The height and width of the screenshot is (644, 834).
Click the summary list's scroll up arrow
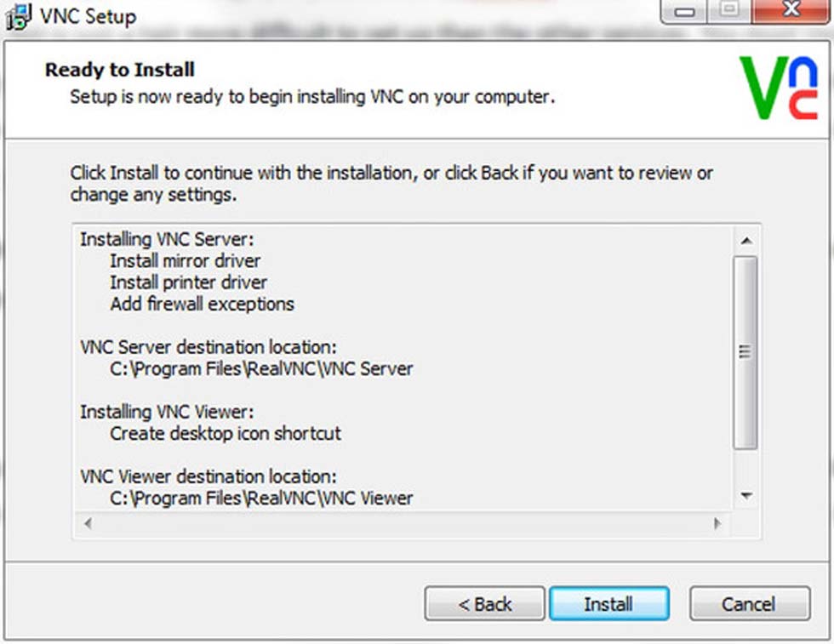click(x=745, y=241)
